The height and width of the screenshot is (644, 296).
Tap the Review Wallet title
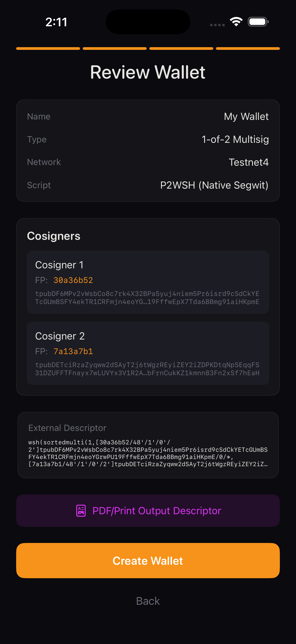(148, 72)
